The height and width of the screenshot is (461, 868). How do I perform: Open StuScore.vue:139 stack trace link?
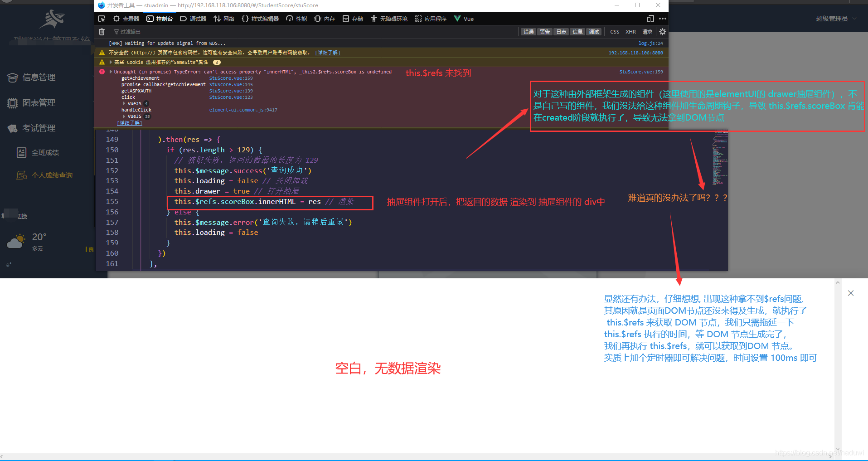pos(231,91)
